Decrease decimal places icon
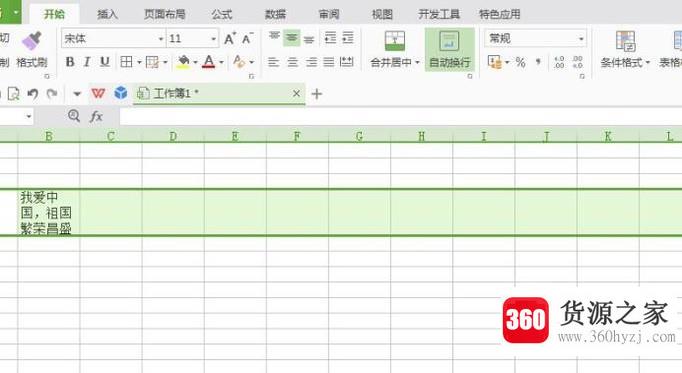The width and height of the screenshot is (682, 373). pos(578,63)
